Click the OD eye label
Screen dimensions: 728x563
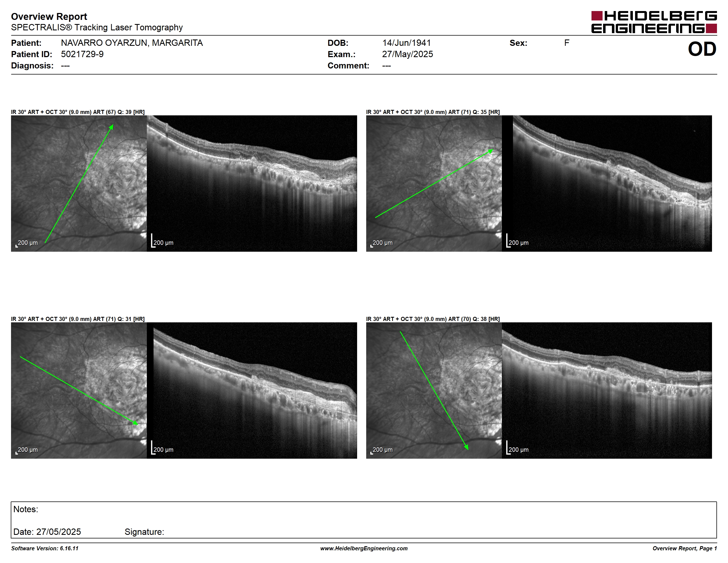702,49
